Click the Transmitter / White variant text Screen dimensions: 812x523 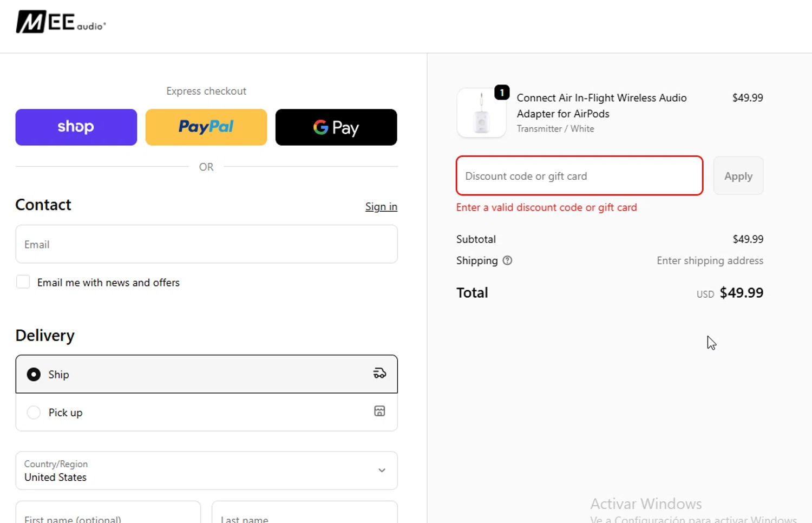pos(555,129)
